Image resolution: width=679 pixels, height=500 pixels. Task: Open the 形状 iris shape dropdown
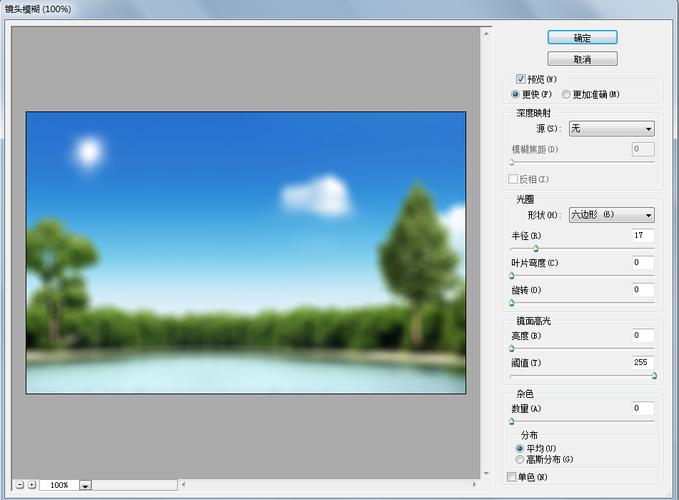pos(611,215)
